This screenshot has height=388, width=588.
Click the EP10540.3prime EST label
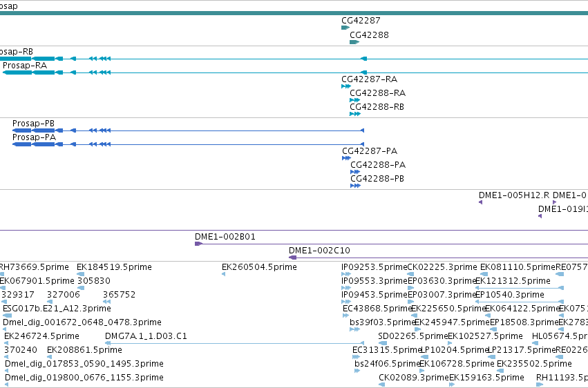(x=510, y=295)
